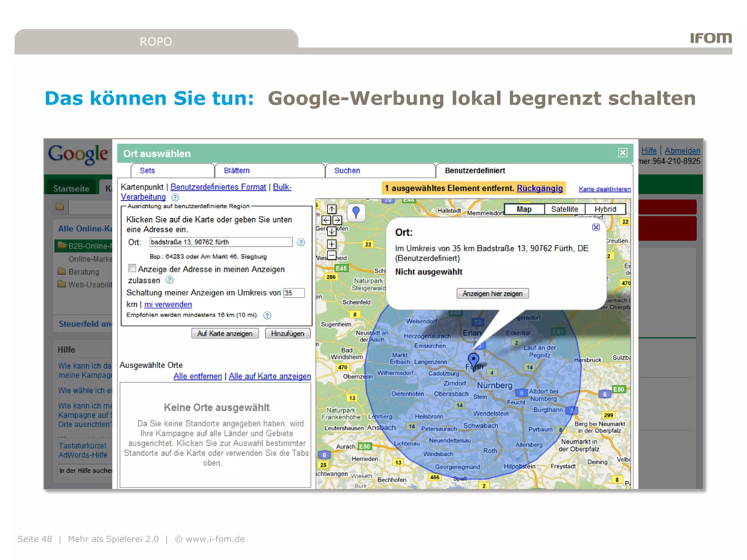Pan the map right with arrow control
This screenshot has width=747, height=560.
337,220
